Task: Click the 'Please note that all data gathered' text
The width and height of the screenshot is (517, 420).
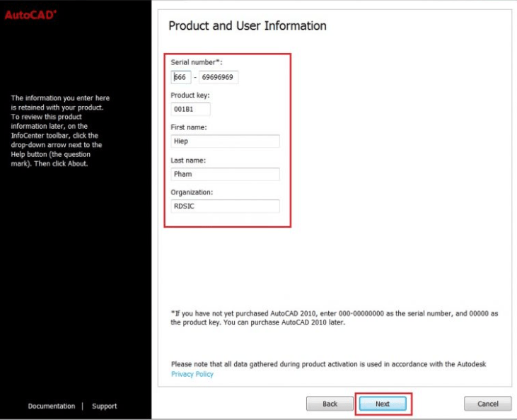Action: 328,364
